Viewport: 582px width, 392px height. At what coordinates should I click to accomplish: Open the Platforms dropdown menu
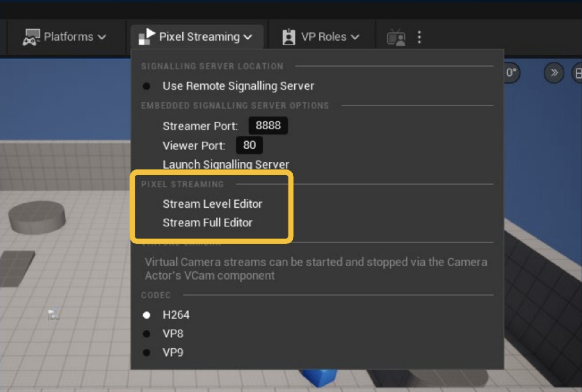click(x=65, y=37)
